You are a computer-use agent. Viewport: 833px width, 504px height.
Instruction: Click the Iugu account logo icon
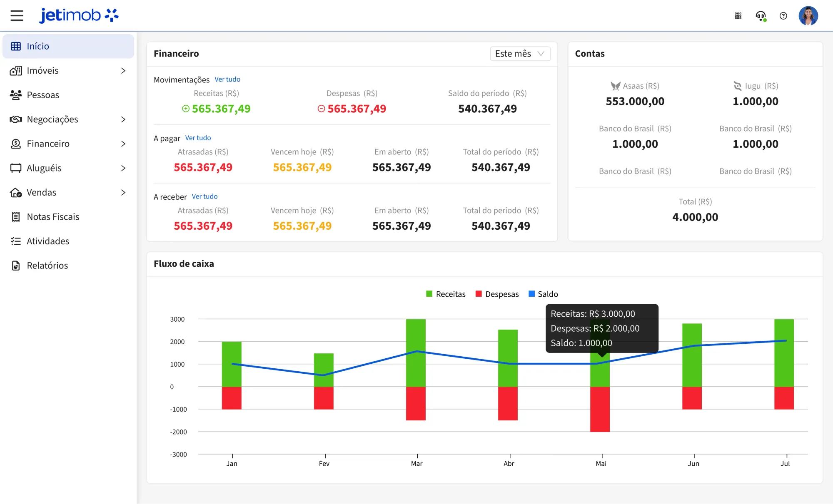[737, 86]
